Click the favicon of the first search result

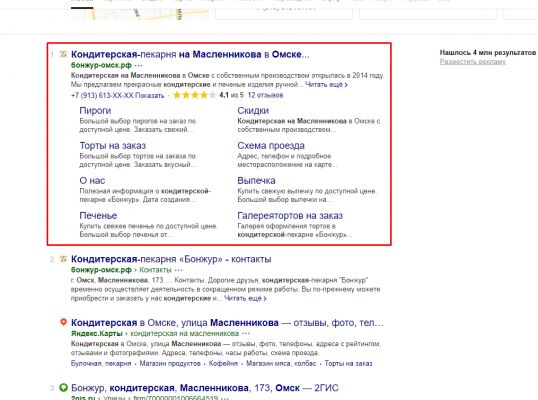click(63, 54)
